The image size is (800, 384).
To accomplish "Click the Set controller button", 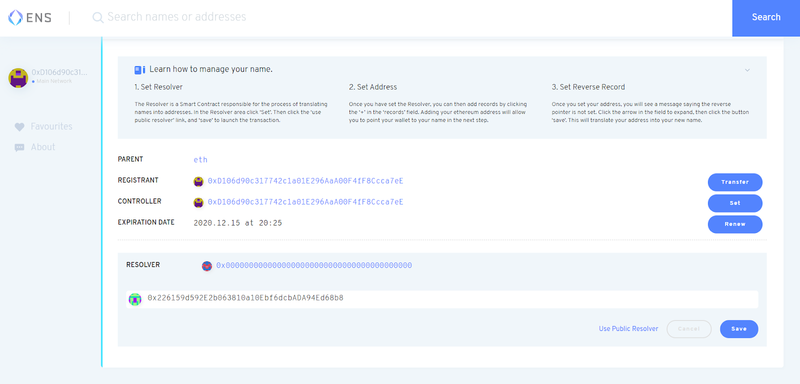I will [x=735, y=203].
